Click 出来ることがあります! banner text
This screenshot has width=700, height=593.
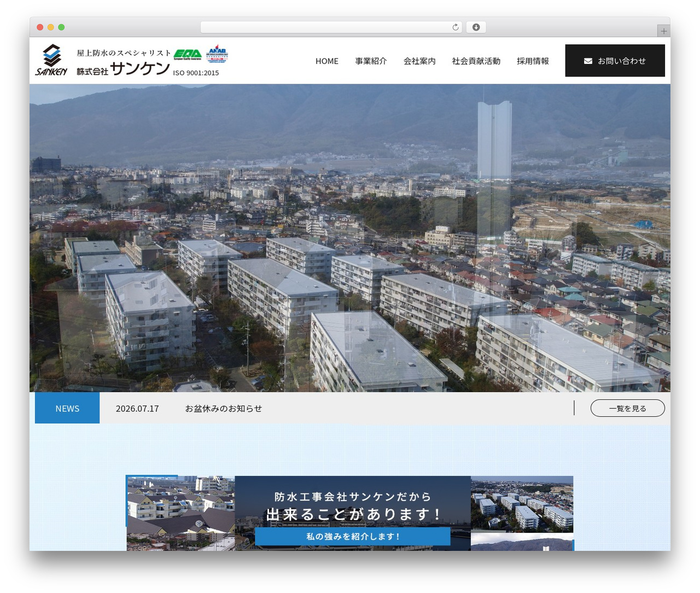pos(353,514)
